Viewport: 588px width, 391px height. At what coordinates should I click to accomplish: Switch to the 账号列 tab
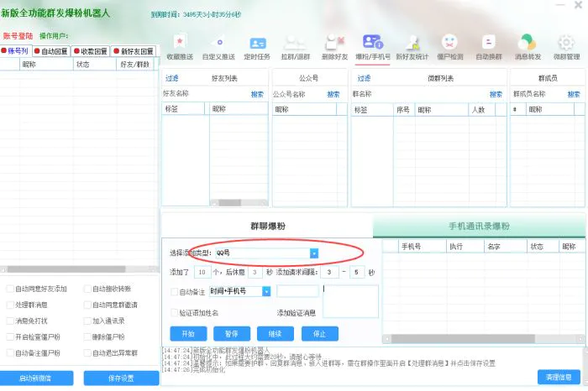click(15, 51)
